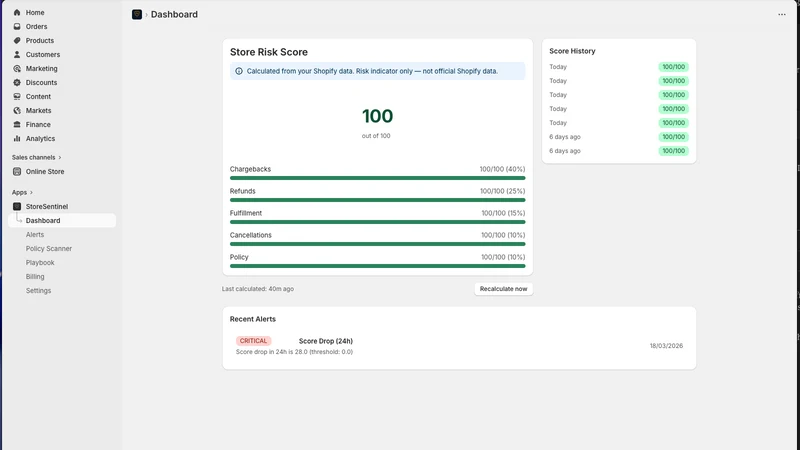Click the 18/03/2026 alert date
Image resolution: width=800 pixels, height=450 pixels.
pyautogui.click(x=666, y=346)
